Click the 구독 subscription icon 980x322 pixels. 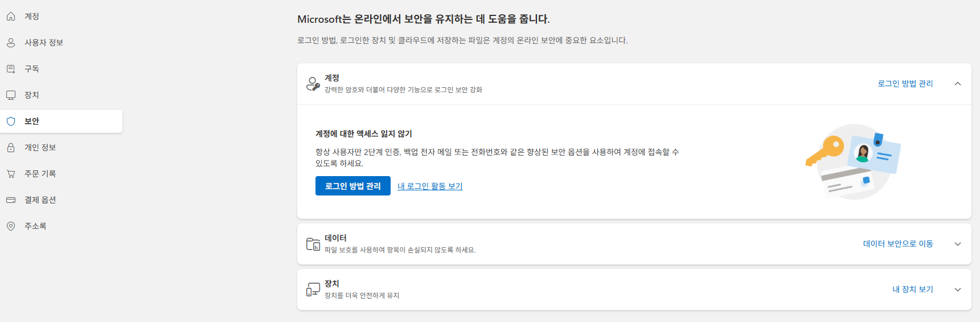point(11,69)
